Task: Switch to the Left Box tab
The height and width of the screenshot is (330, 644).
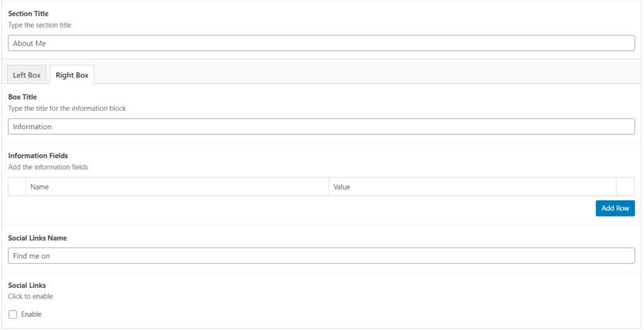Action: click(x=26, y=75)
